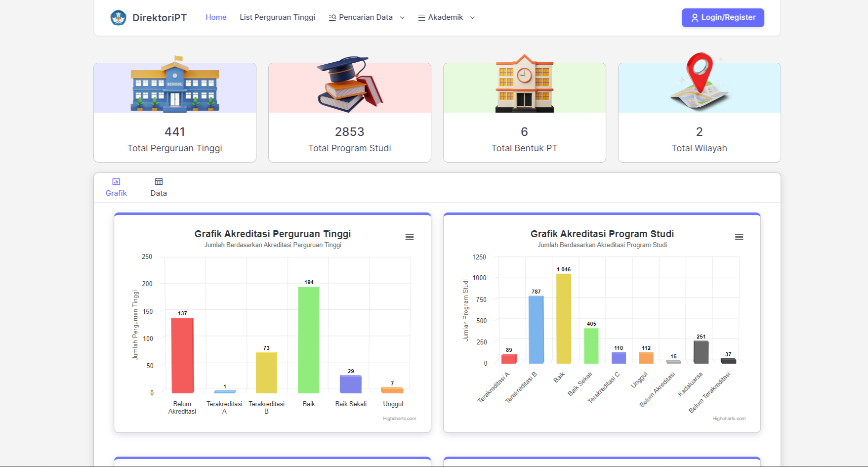Click the DirektoriPT logo emblem
This screenshot has width=868, height=467.
(118, 18)
